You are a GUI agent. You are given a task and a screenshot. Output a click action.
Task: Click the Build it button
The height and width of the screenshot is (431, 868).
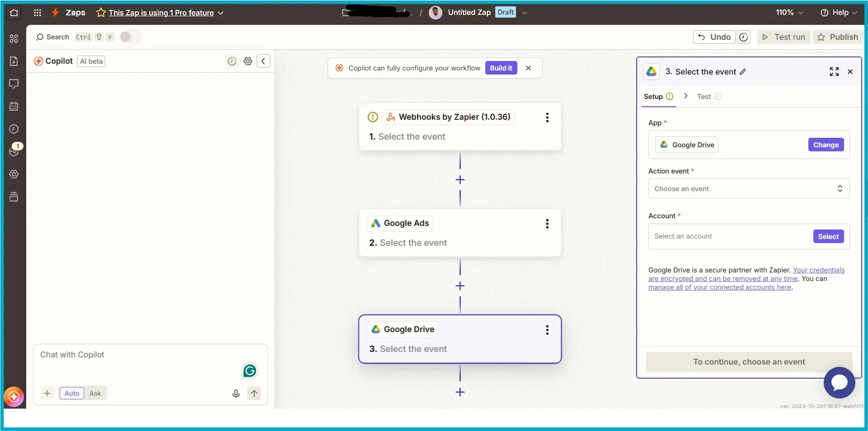[x=501, y=68]
